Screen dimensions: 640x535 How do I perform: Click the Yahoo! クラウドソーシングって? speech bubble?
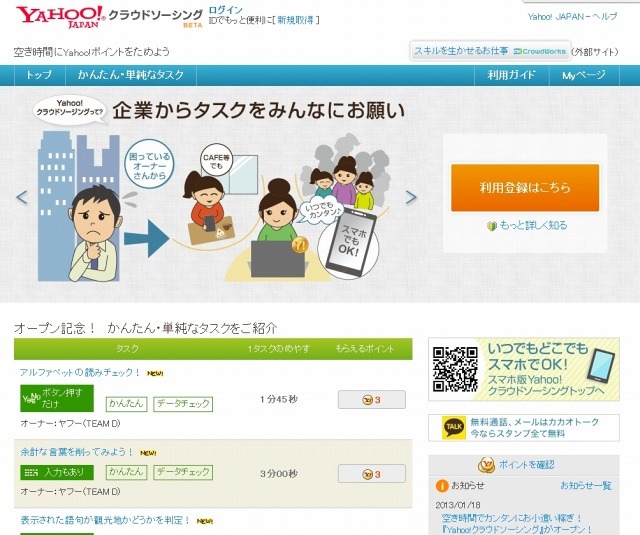click(x=70, y=109)
